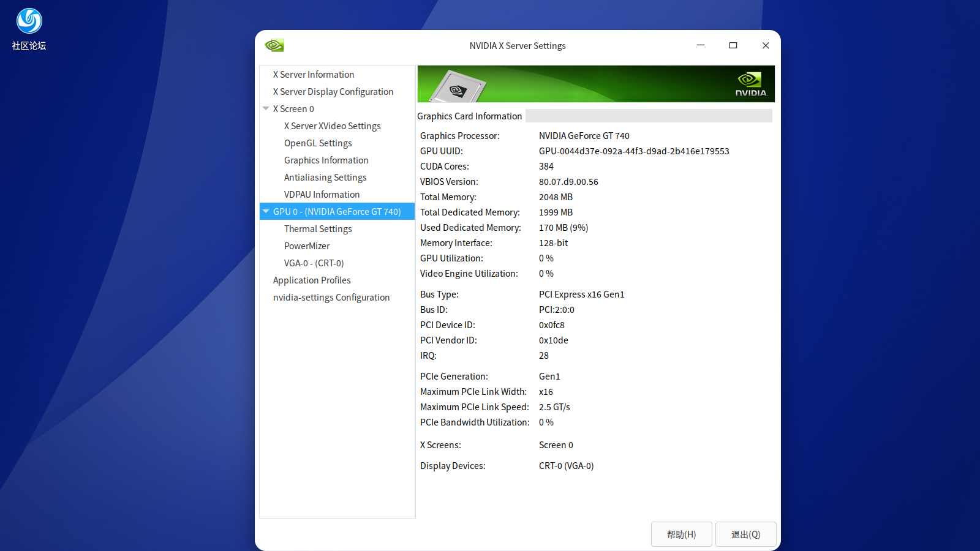The image size is (980, 551).
Task: Click the Graphics Processor label
Action: click(460, 136)
